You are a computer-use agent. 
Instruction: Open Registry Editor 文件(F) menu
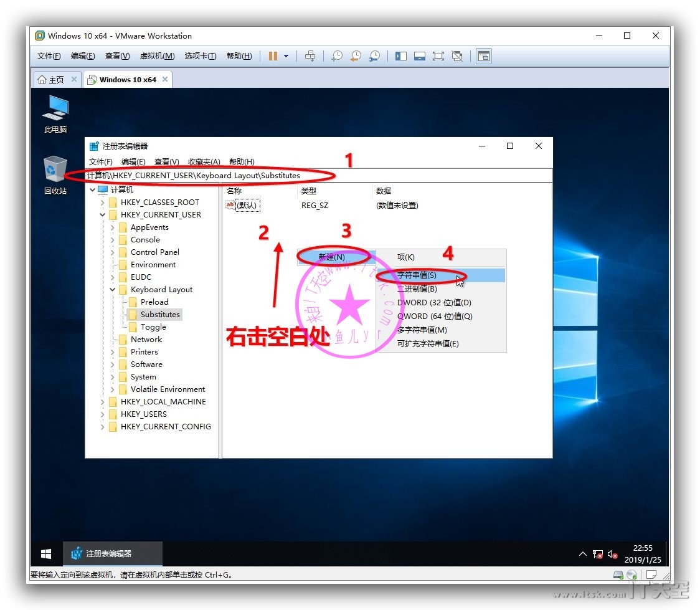(x=100, y=161)
